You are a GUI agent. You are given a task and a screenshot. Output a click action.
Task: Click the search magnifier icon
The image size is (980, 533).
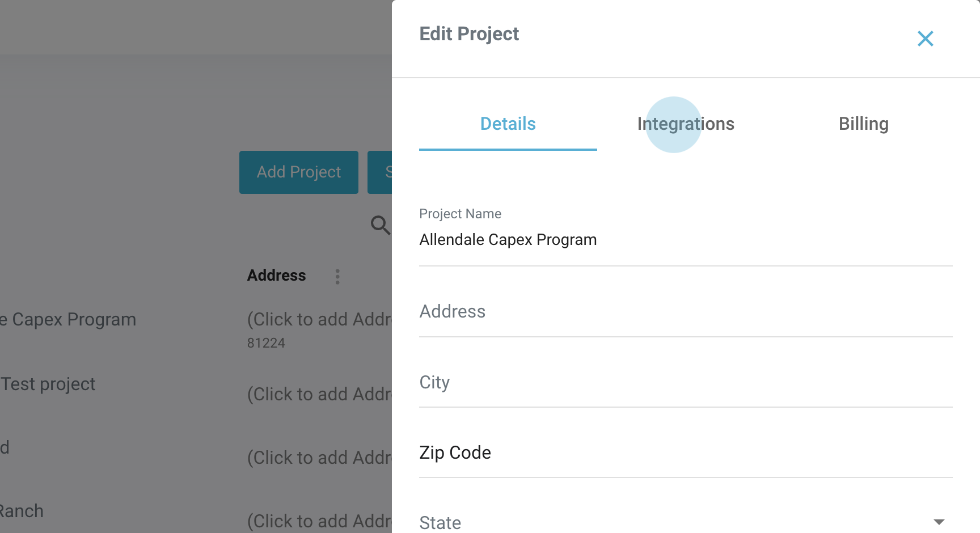tap(380, 225)
